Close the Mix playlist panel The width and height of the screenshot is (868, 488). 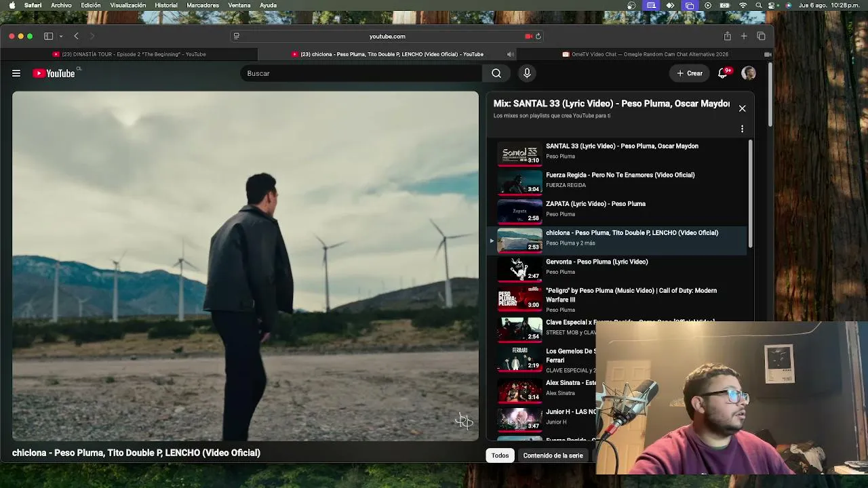(742, 108)
